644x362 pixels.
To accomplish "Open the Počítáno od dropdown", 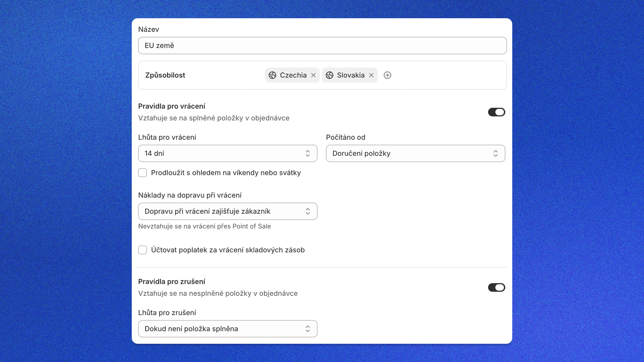I will coord(415,153).
